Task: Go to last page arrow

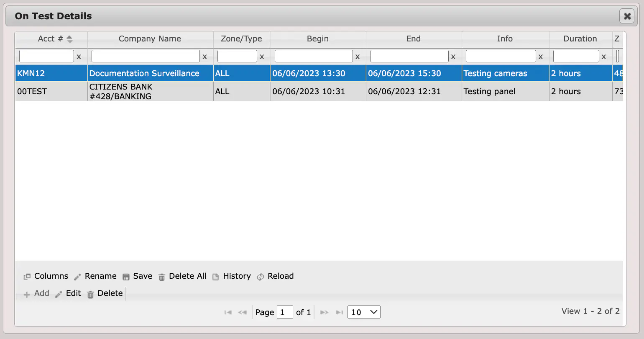Action: click(x=340, y=312)
